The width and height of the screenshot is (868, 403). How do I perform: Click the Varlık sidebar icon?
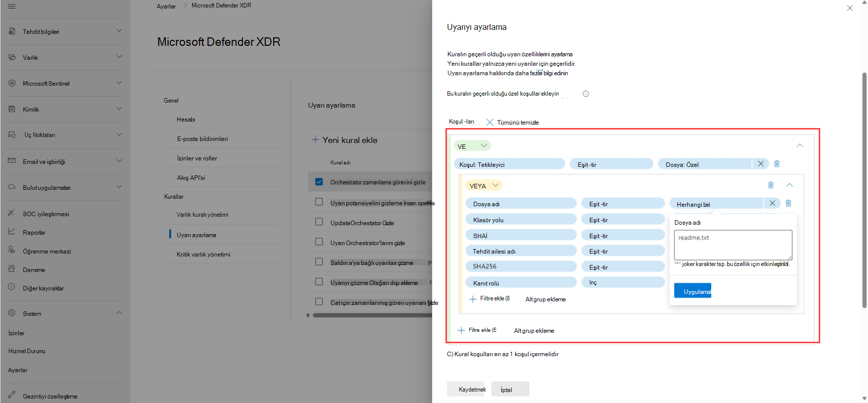[x=12, y=57]
